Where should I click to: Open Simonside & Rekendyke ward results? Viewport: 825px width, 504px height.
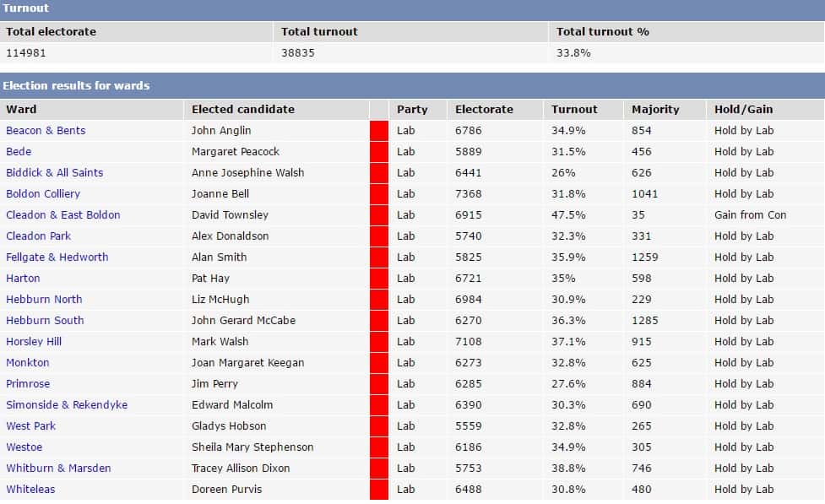pos(67,404)
